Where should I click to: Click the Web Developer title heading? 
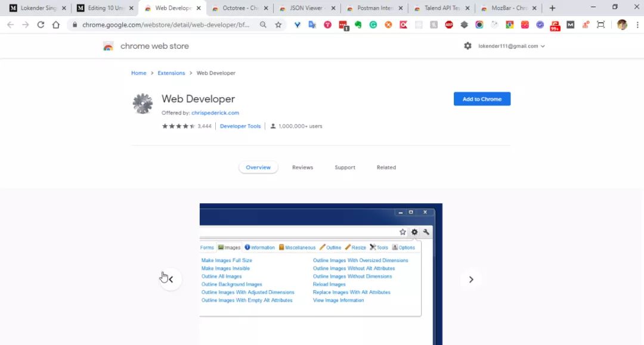(x=198, y=99)
